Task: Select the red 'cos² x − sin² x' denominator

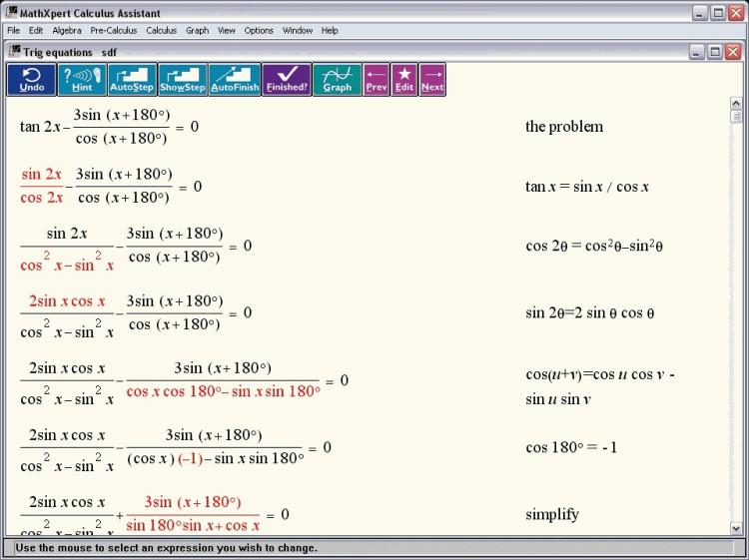Action: click(x=67, y=263)
